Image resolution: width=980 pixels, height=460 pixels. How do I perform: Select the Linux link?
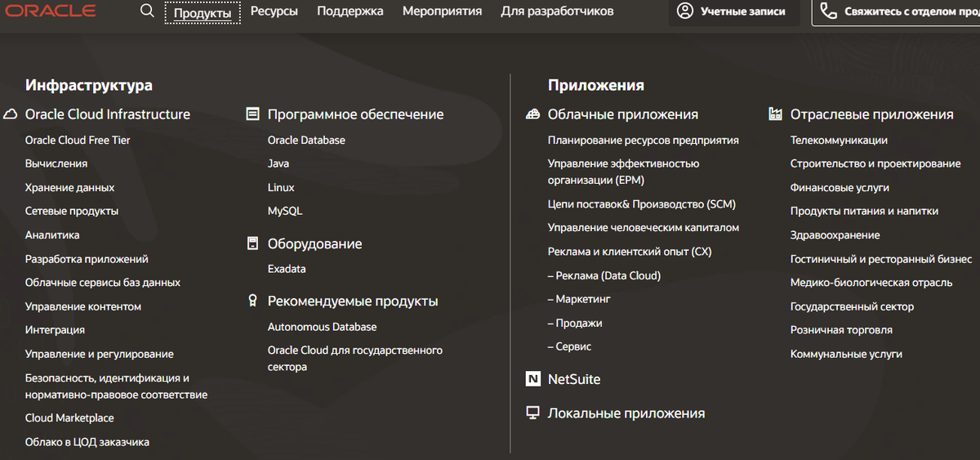tap(281, 187)
